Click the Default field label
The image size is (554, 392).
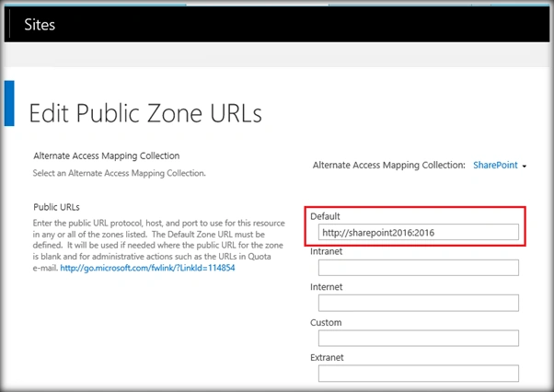click(x=325, y=216)
